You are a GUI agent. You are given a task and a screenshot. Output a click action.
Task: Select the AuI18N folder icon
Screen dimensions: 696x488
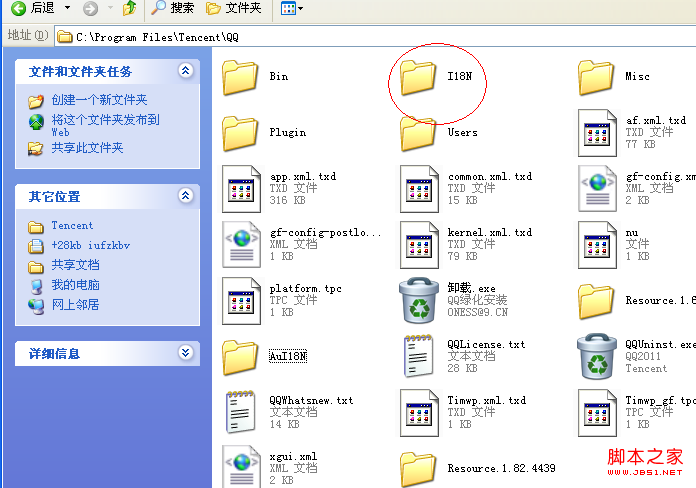(240, 358)
